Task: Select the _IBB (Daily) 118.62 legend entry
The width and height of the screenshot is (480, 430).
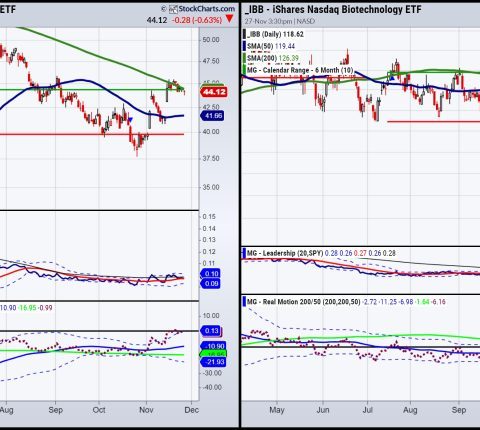Action: 275,34
